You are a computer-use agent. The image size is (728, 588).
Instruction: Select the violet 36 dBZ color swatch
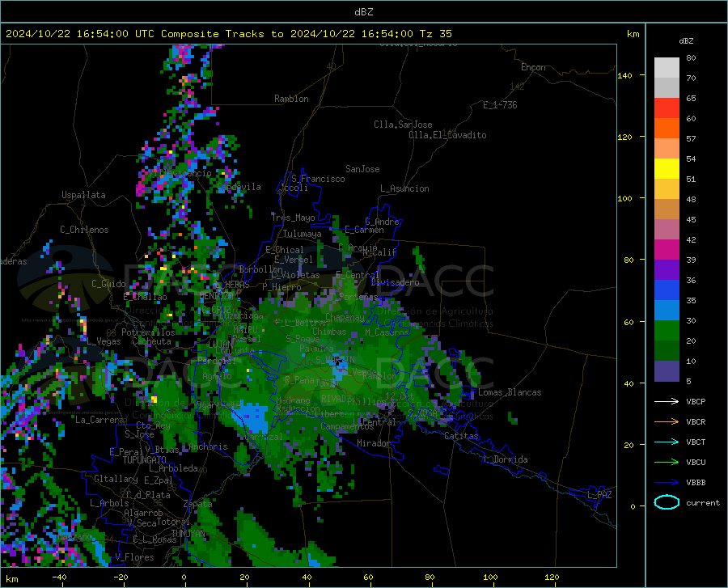tap(667, 270)
